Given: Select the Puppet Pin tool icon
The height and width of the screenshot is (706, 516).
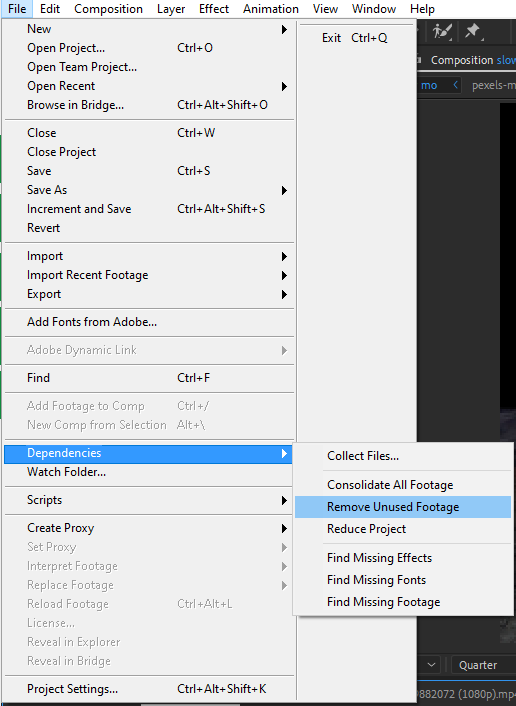Looking at the screenshot, I should click(473, 32).
